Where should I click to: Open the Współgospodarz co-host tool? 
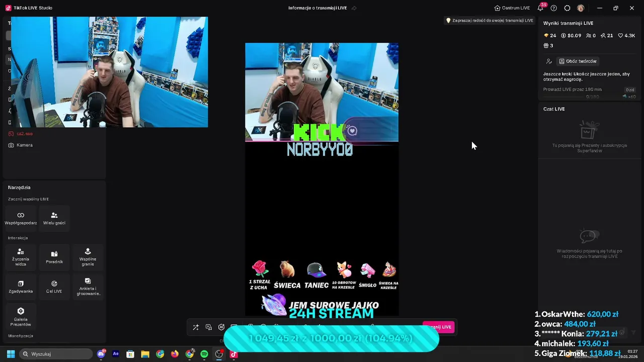[x=21, y=218]
